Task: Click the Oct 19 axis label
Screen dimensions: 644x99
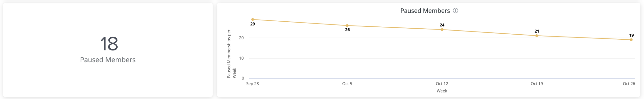Action: (x=537, y=84)
